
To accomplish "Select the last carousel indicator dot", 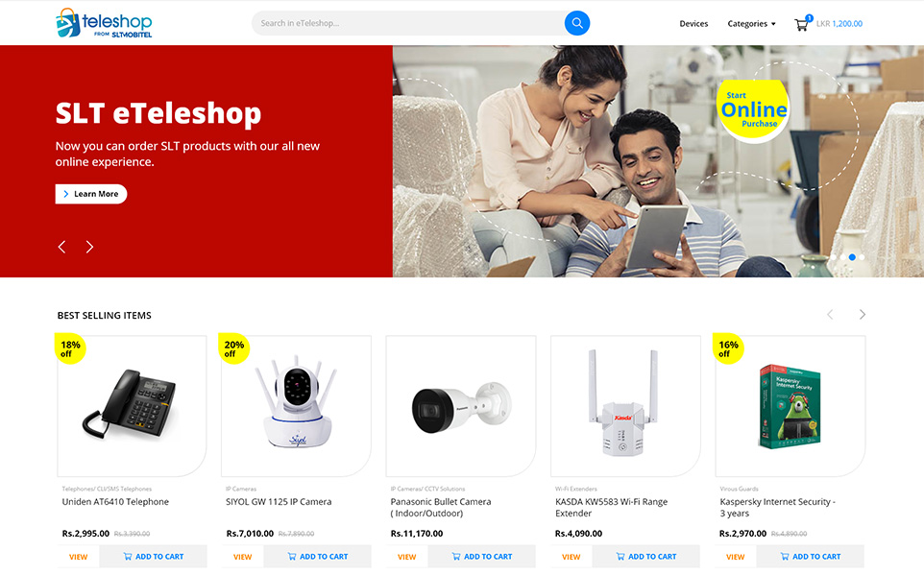I will point(862,257).
